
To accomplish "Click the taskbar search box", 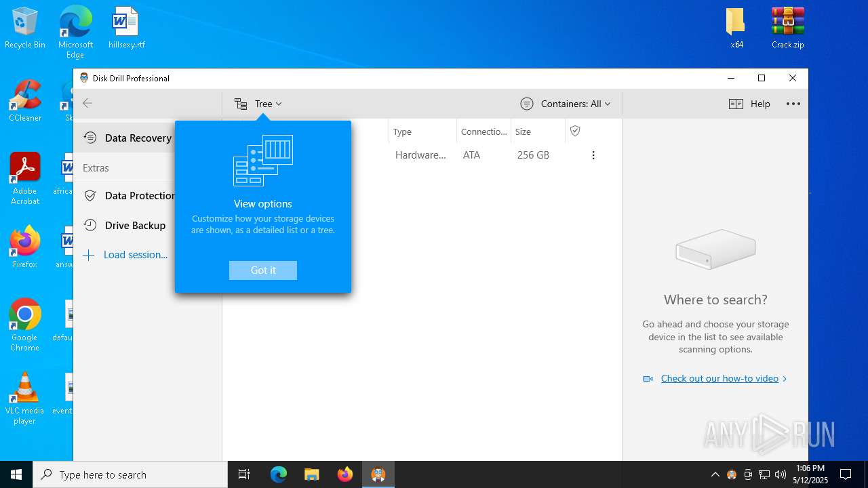I will (x=130, y=474).
